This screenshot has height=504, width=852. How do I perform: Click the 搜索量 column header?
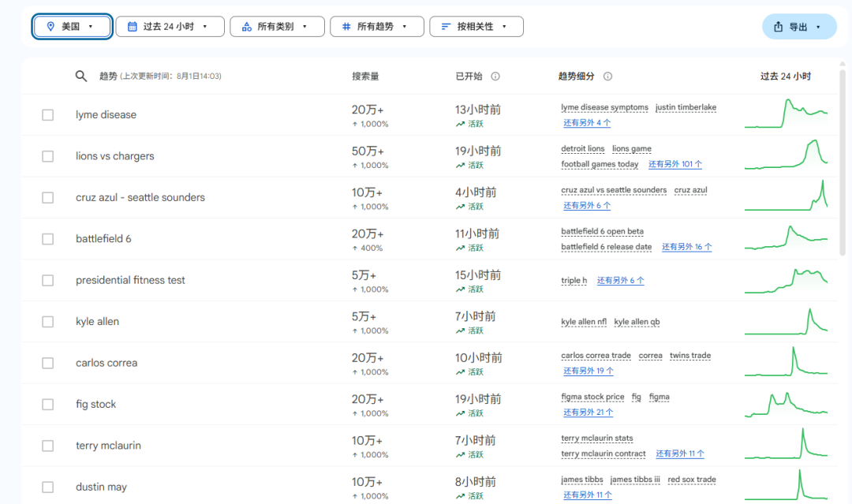tap(365, 77)
